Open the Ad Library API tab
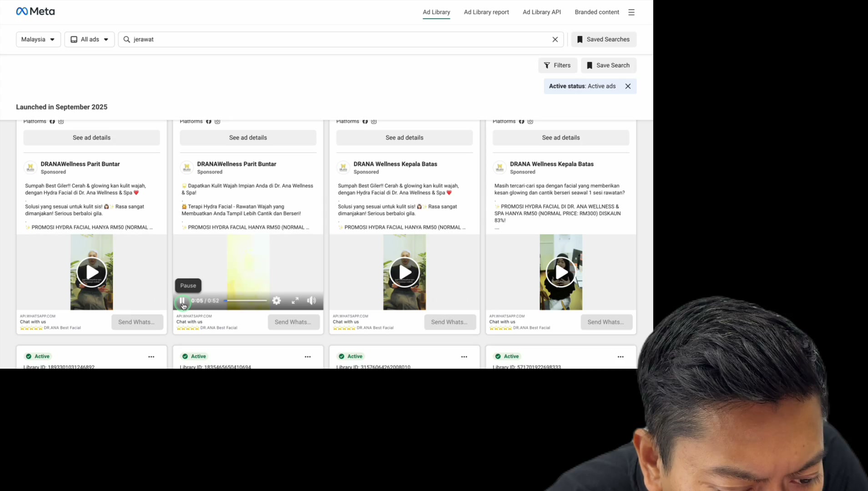868x491 pixels. [x=541, y=12]
